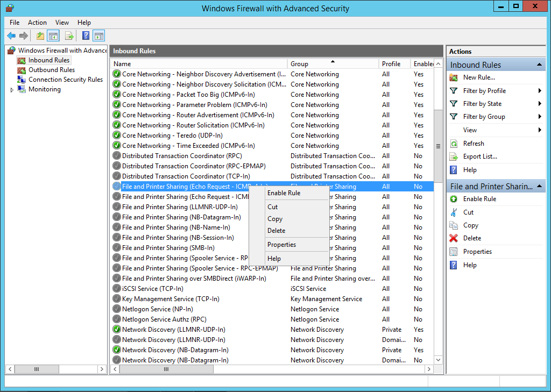The height and width of the screenshot is (392, 551).
Task: Select Netlogon Service Authz (RPC) rule
Action: 272,319
